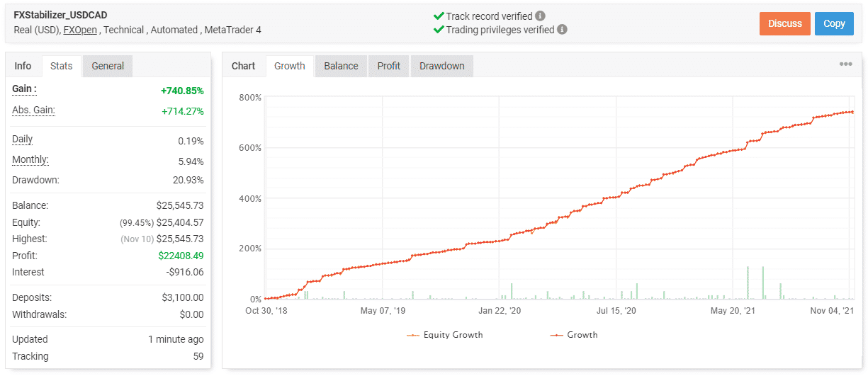Open the chart options ellipsis menu
Viewport: 868px width, 376px height.
[x=846, y=64]
